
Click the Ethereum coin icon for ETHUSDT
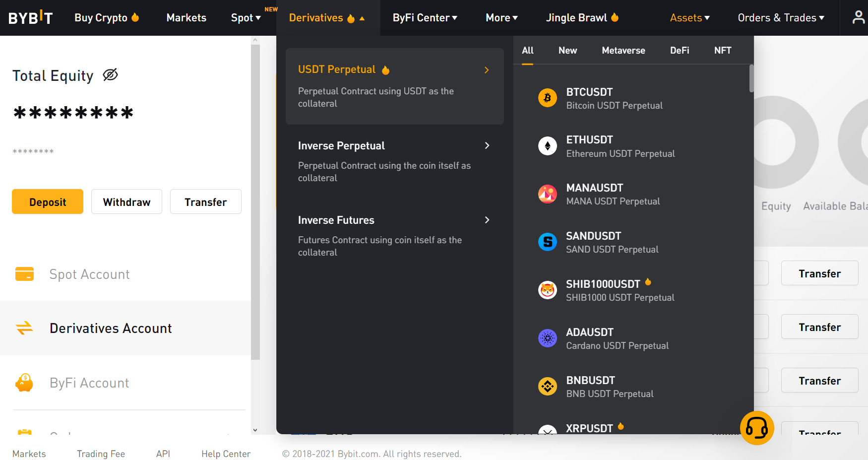click(x=548, y=146)
